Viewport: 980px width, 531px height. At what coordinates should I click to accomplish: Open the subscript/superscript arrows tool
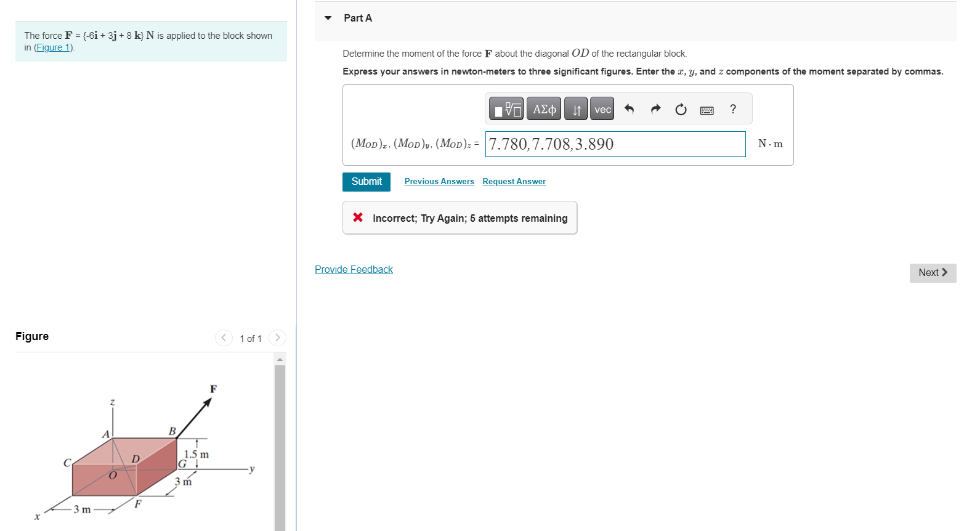pyautogui.click(x=576, y=109)
